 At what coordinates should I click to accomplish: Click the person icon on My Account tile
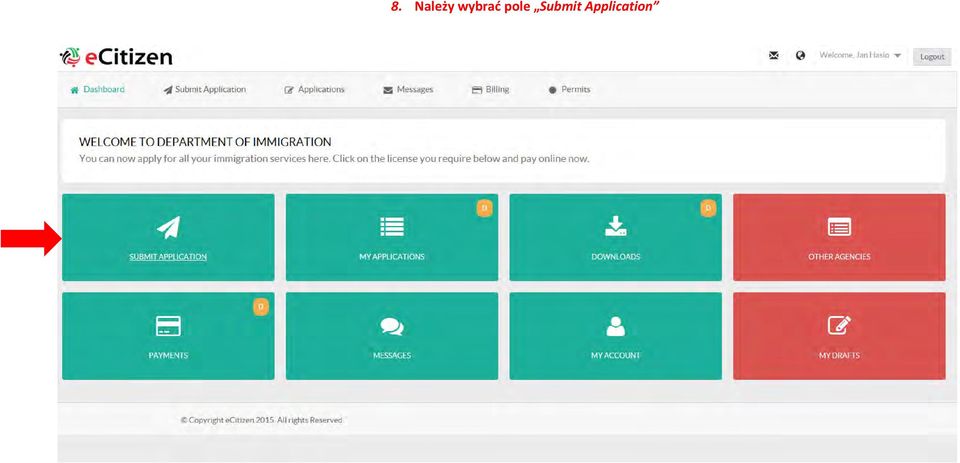tap(615, 326)
